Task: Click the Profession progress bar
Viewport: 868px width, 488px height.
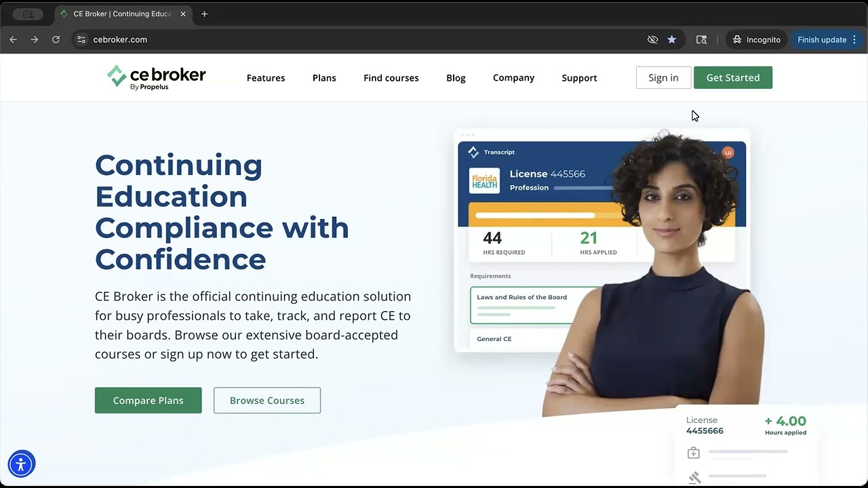Action: click(x=584, y=188)
